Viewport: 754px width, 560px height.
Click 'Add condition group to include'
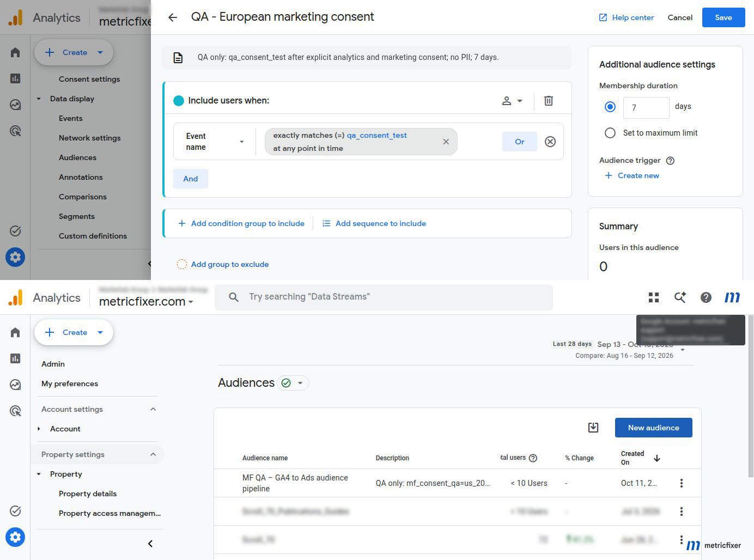[241, 223]
